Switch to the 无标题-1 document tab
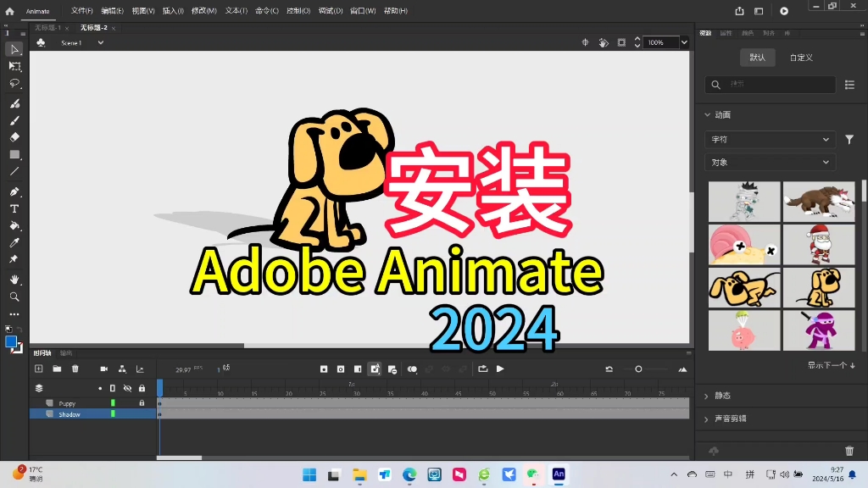 coord(47,28)
